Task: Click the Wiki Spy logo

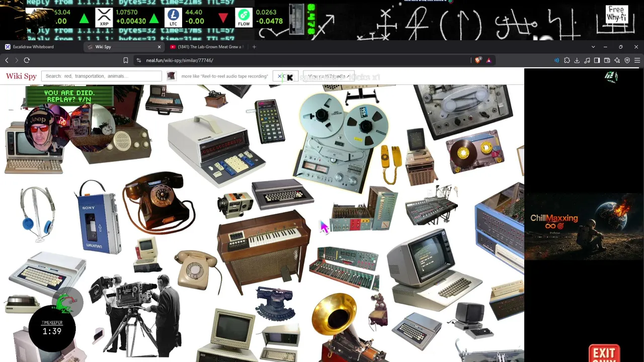Action: click(x=21, y=76)
